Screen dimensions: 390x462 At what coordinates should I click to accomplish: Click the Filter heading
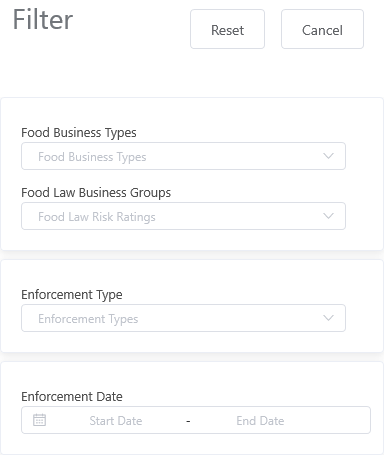click(x=43, y=19)
